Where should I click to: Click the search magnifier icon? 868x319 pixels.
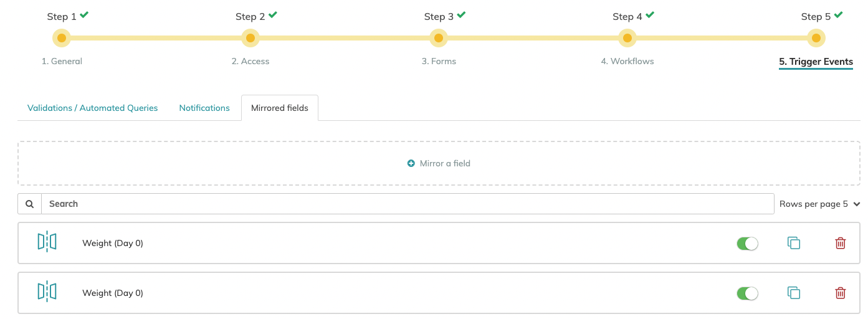click(x=29, y=204)
